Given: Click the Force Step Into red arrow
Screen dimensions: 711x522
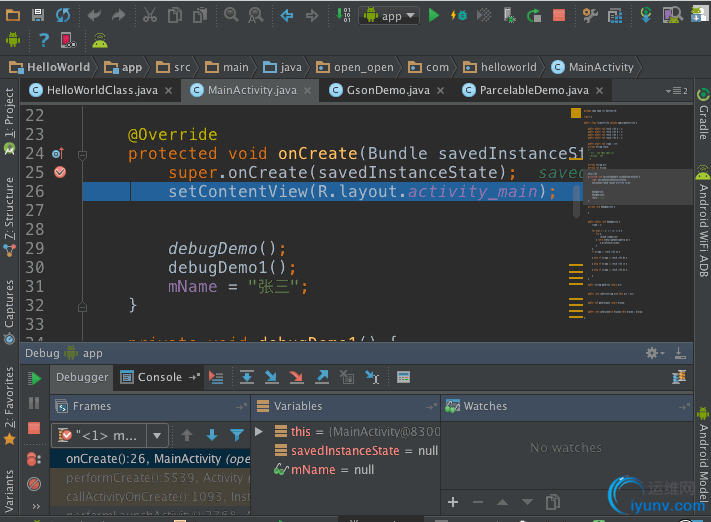Looking at the screenshot, I should (297, 377).
